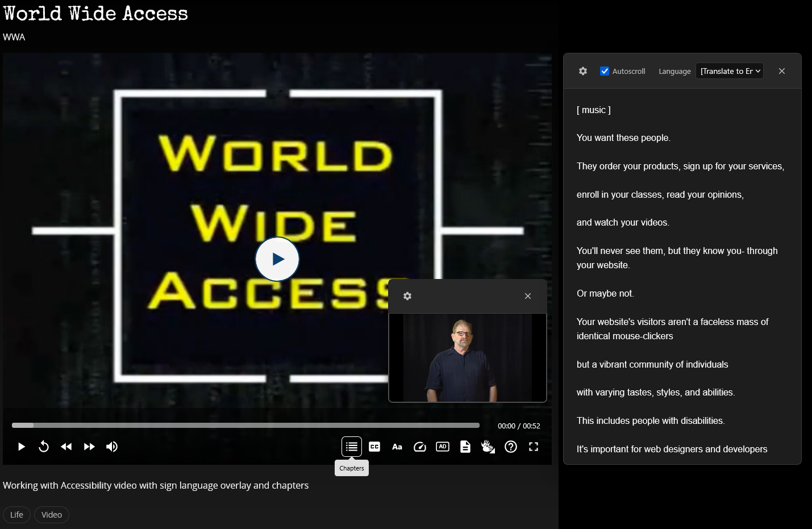This screenshot has width=812, height=529.
Task: Open the volume control speaker icon
Action: 112,447
